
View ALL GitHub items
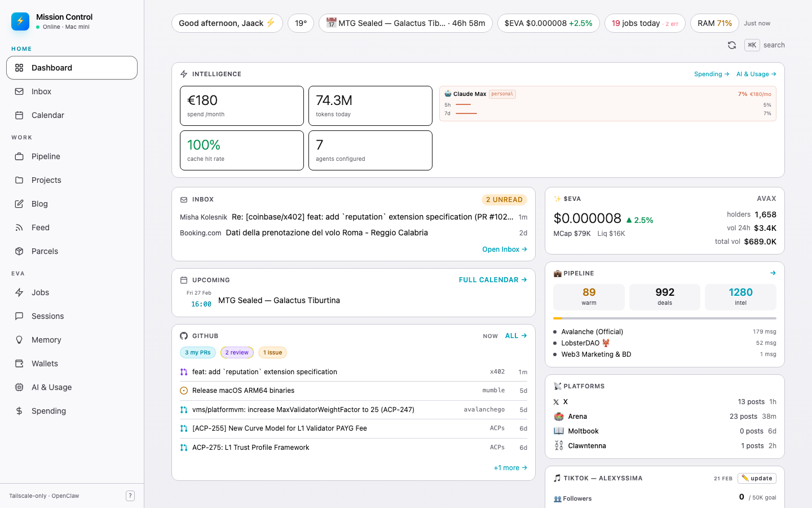(516, 336)
